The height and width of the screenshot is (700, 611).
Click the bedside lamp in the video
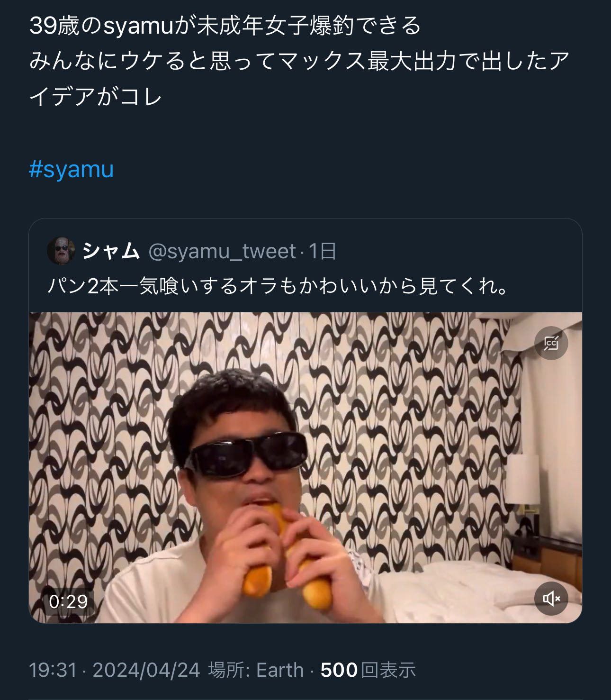click(x=523, y=480)
